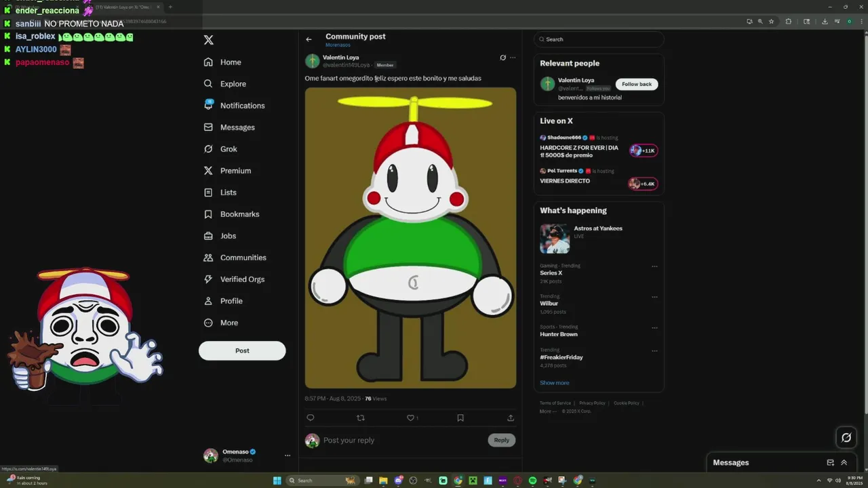Click the Jobs briefcase icon
Viewport: 868px width, 488px height.
pyautogui.click(x=208, y=236)
